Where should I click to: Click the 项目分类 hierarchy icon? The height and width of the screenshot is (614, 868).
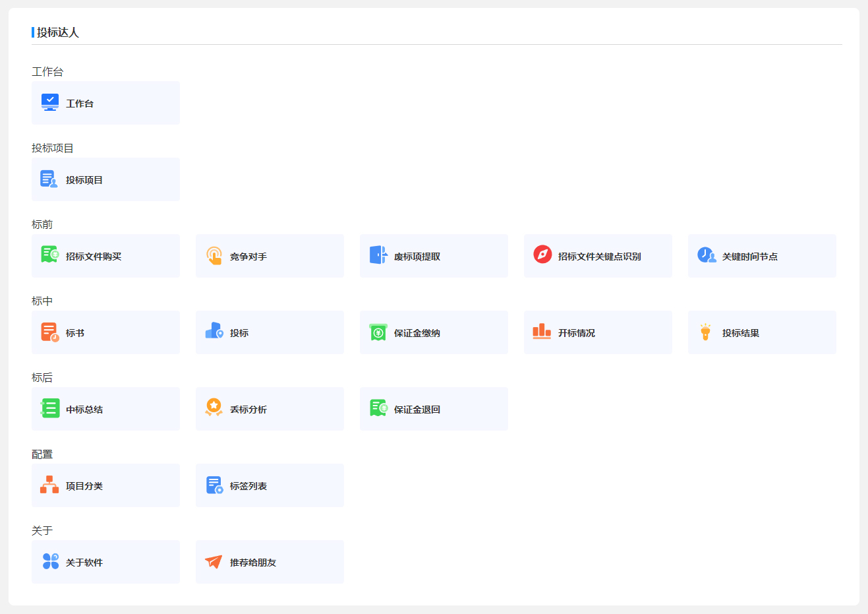49,485
